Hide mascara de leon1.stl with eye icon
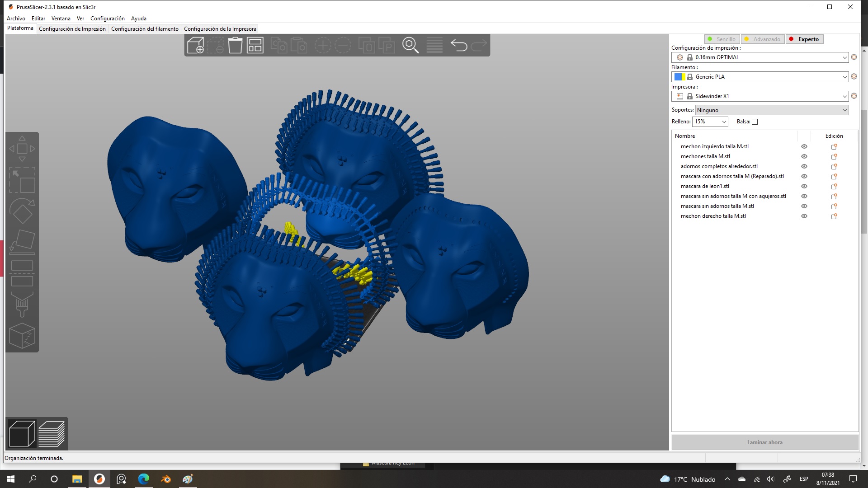Screen dimensions: 868x488 point(804,186)
